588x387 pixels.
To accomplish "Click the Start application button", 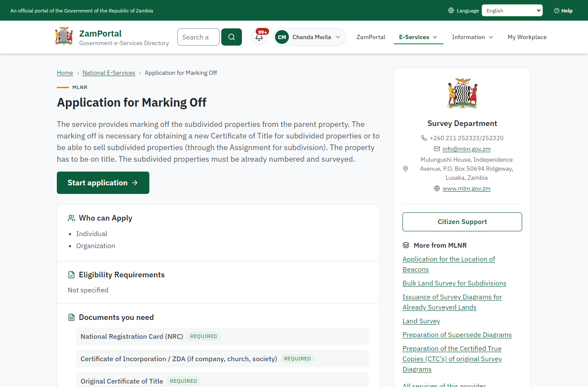I will (103, 183).
